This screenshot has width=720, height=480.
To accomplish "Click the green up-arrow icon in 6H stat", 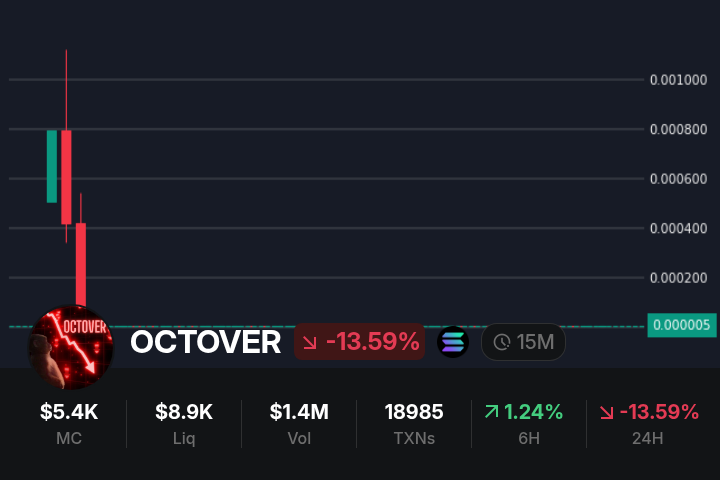I will (491, 411).
